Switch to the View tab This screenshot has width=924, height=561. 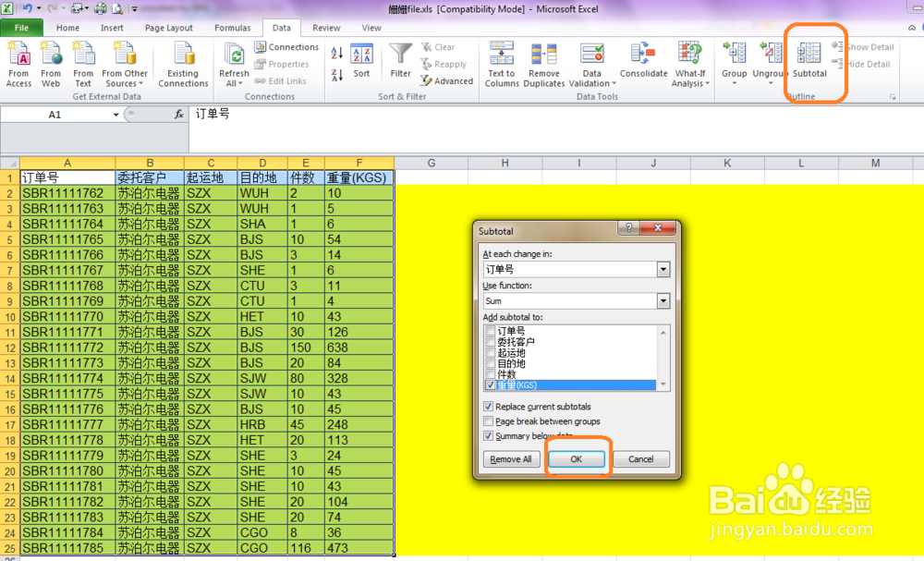pos(371,28)
